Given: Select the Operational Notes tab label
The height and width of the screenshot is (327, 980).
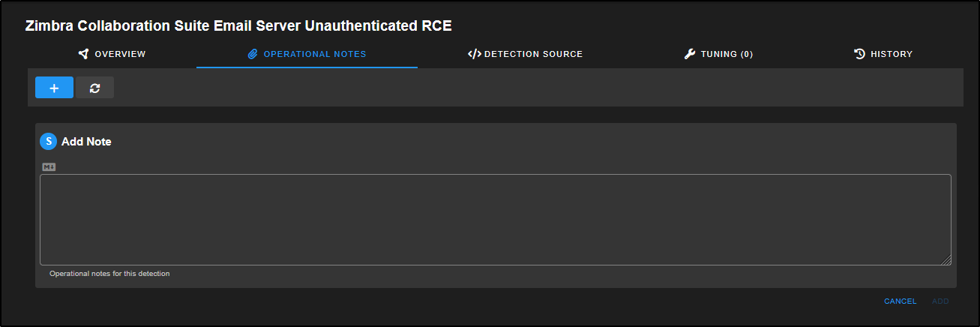Looking at the screenshot, I should pos(315,54).
